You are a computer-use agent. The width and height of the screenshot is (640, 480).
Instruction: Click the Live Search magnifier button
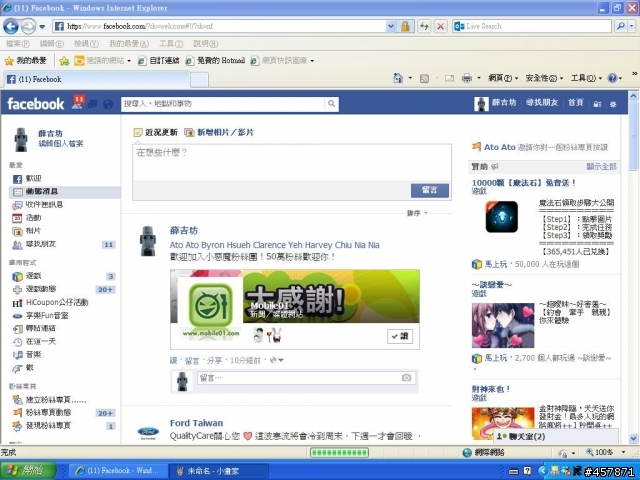click(x=620, y=26)
